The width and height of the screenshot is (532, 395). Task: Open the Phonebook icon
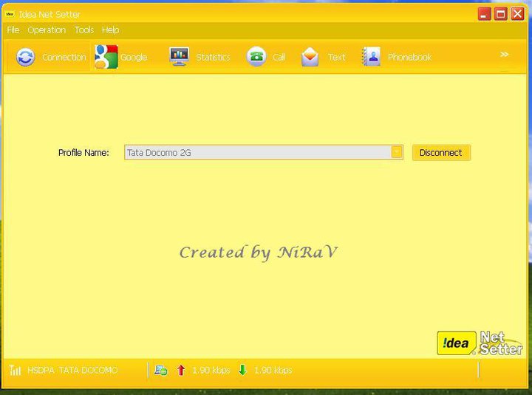point(371,57)
